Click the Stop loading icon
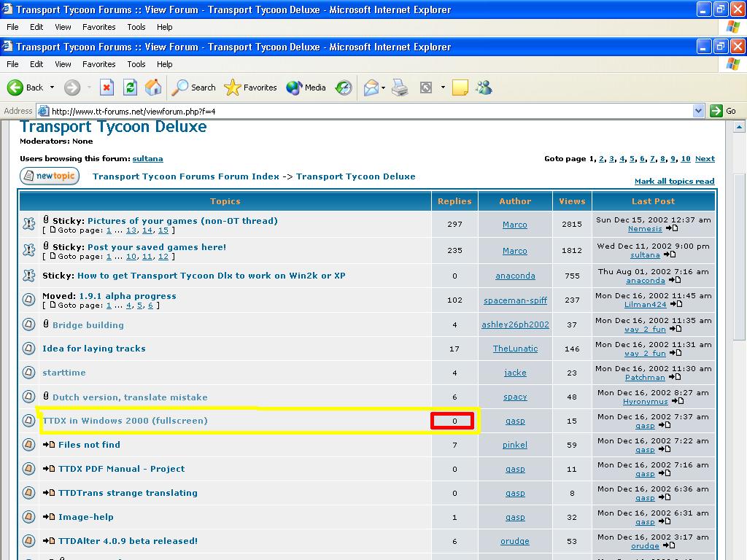The image size is (747, 560). tap(107, 87)
